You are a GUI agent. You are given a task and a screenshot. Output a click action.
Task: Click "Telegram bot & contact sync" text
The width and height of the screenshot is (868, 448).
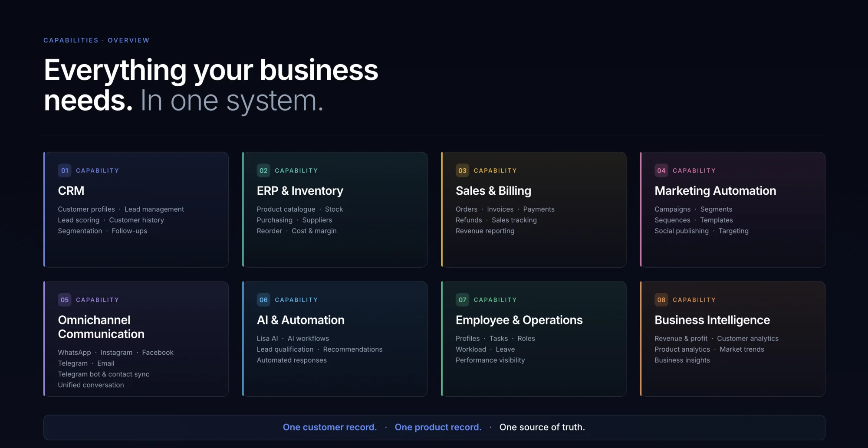click(104, 374)
